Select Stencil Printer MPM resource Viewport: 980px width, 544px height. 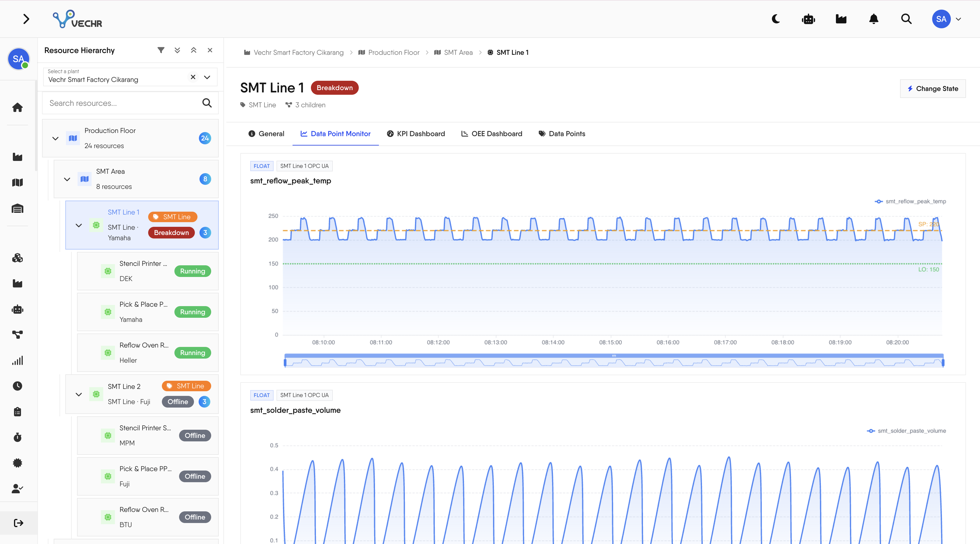point(148,435)
